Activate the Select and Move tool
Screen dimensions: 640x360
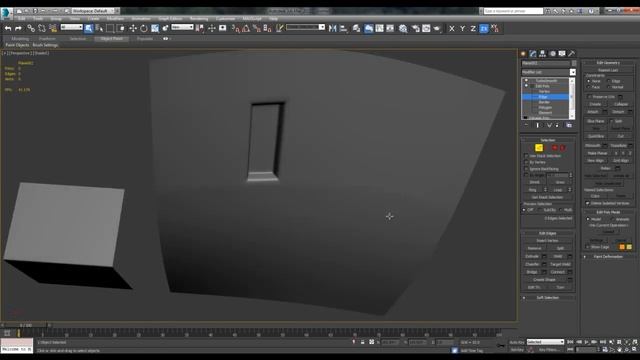click(x=133, y=28)
